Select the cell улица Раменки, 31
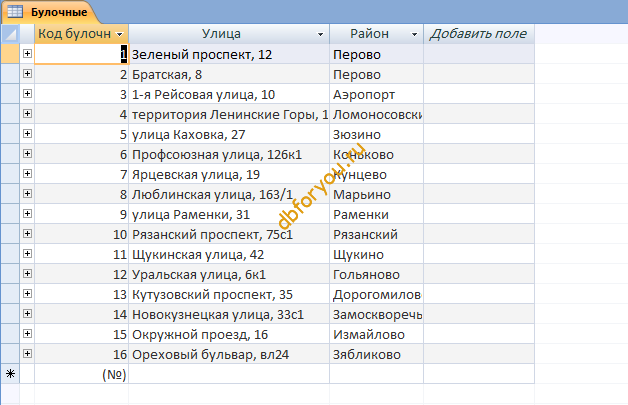The height and width of the screenshot is (405, 628). point(229,214)
